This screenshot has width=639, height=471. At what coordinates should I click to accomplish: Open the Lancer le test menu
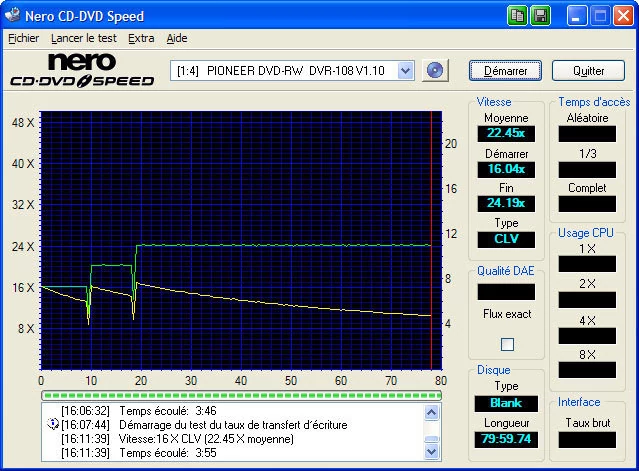coord(84,38)
